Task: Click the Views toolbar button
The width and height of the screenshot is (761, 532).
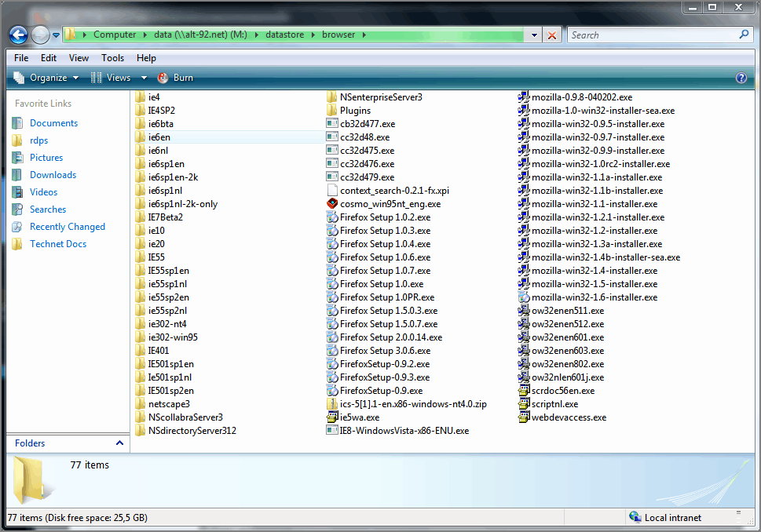Action: coord(112,78)
